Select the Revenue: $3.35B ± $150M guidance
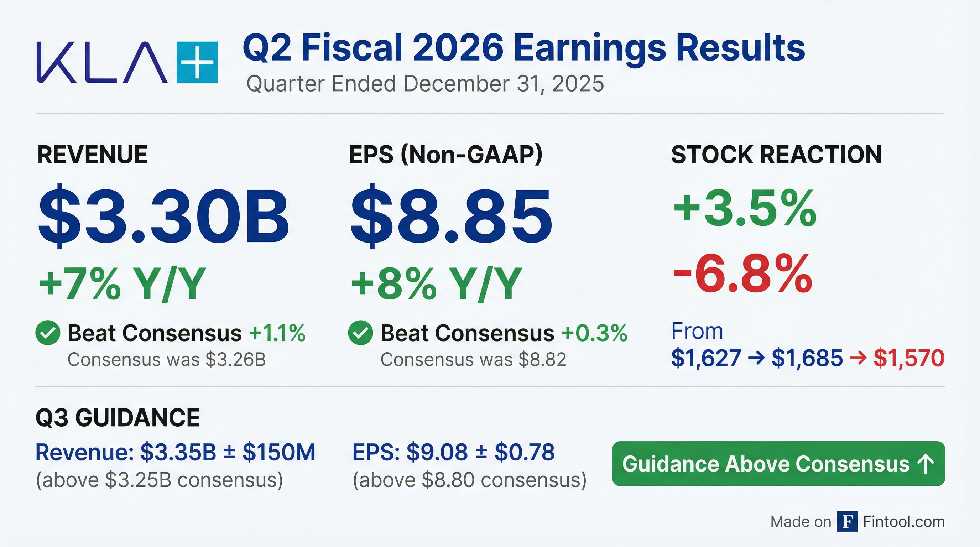 pyautogui.click(x=175, y=452)
